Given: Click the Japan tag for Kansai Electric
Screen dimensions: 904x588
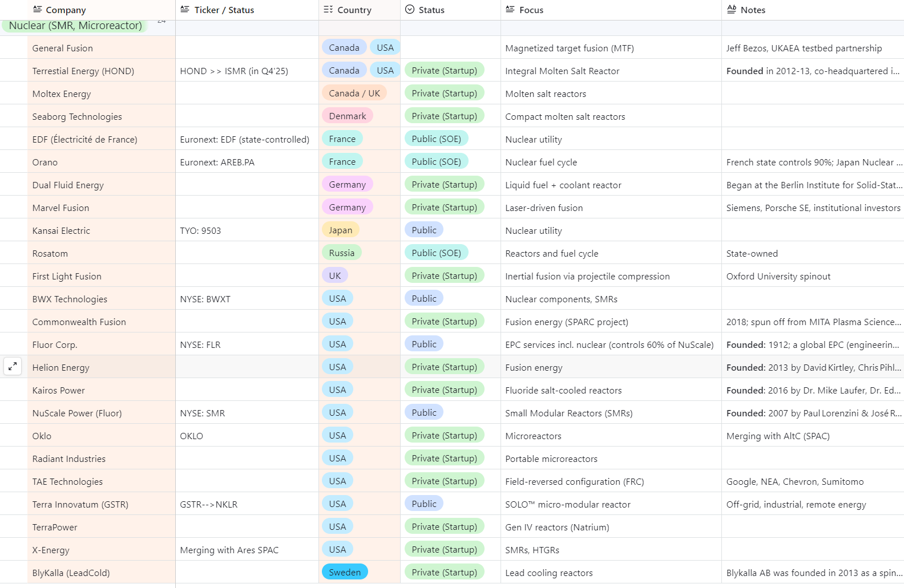Looking at the screenshot, I should click(341, 230).
